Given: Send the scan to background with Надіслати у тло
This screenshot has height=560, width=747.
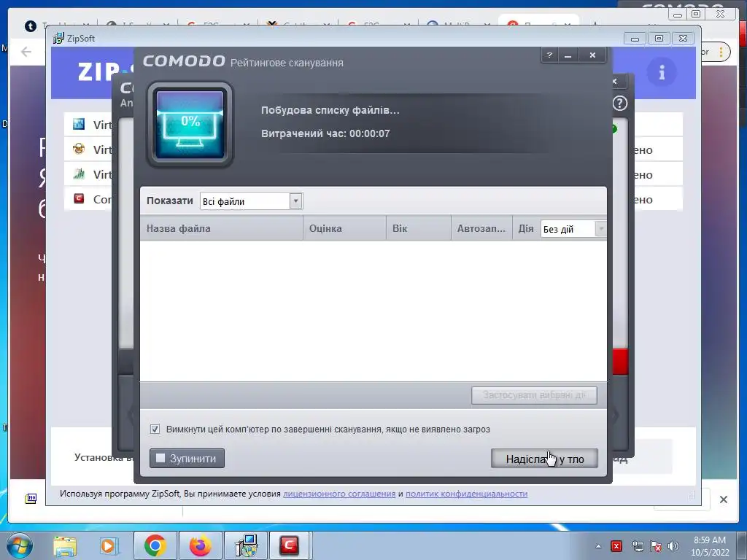Looking at the screenshot, I should click(x=544, y=459).
